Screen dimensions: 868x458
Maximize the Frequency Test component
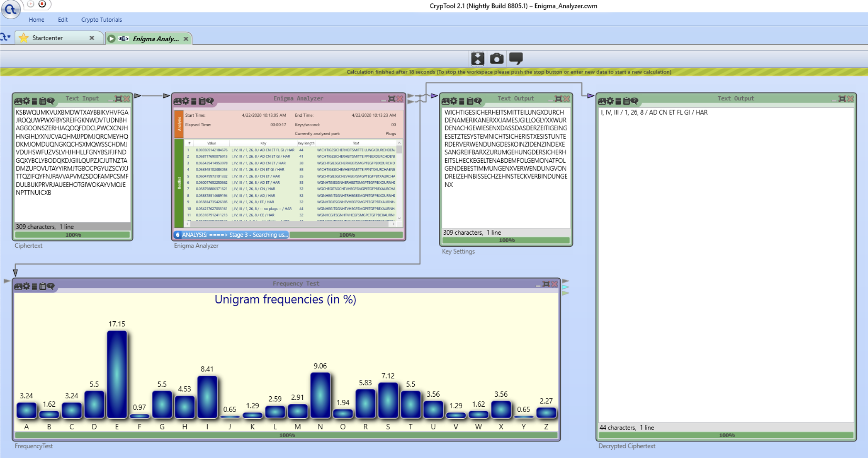(x=546, y=284)
